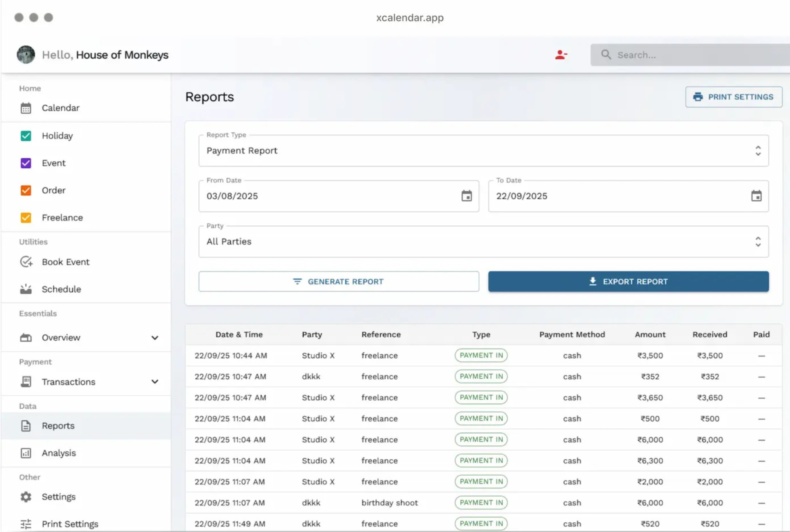This screenshot has height=532, width=790.
Task: Open the Settings gear icon
Action: (26, 497)
